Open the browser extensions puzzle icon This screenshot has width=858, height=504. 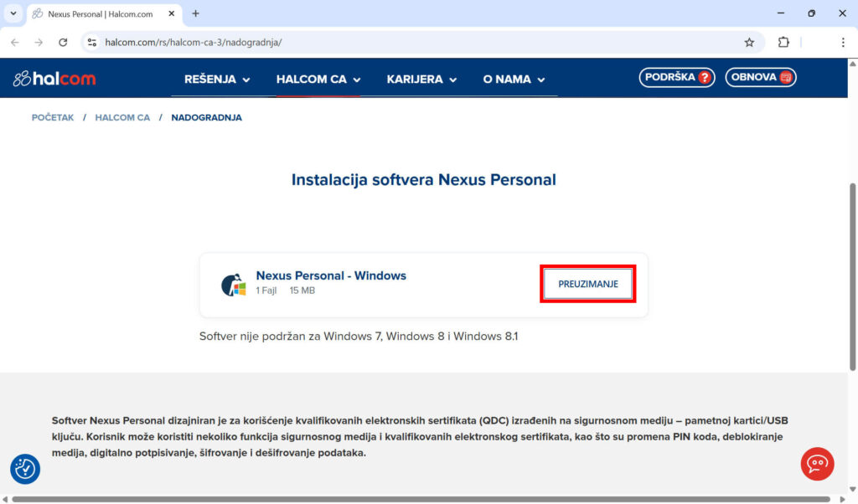point(783,42)
